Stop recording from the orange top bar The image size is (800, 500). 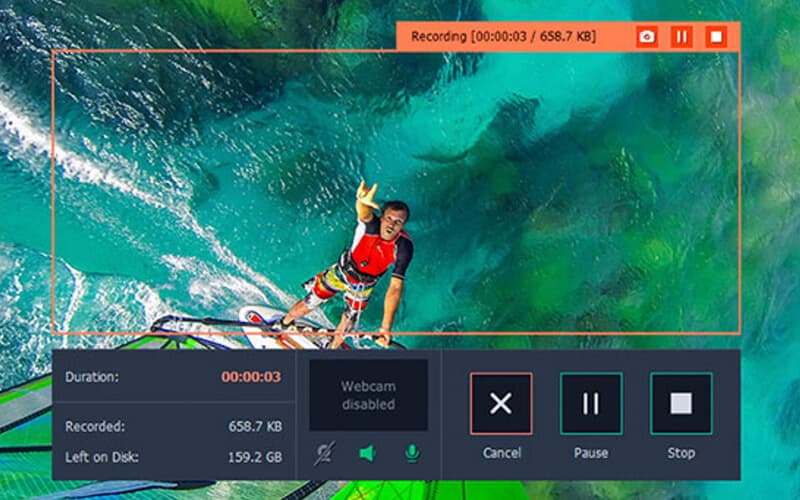pos(715,37)
